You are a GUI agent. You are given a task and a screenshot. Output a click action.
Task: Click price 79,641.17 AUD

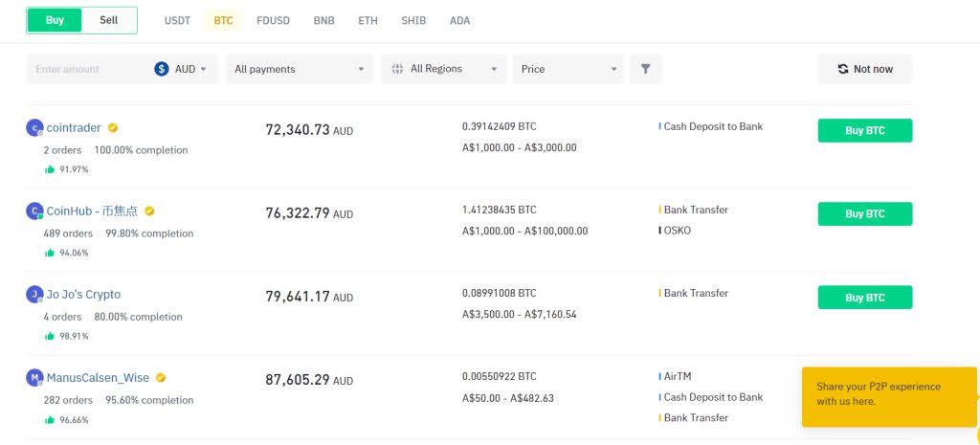(x=309, y=297)
